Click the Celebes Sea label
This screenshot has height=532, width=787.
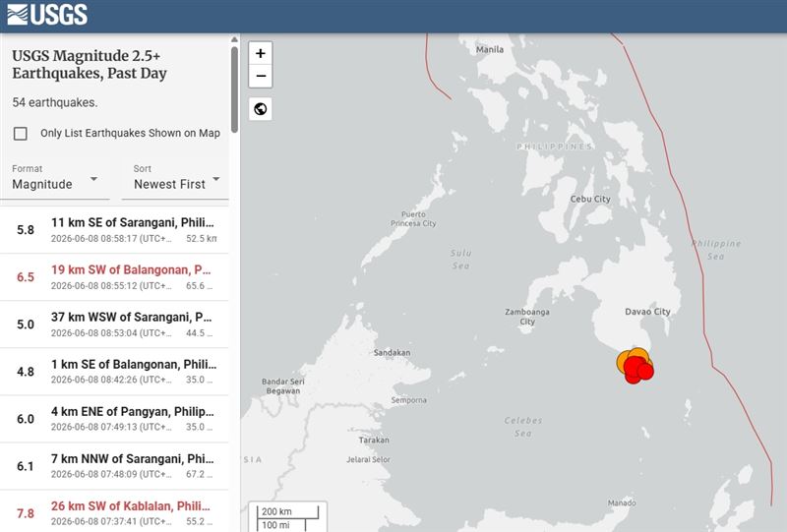(523, 427)
